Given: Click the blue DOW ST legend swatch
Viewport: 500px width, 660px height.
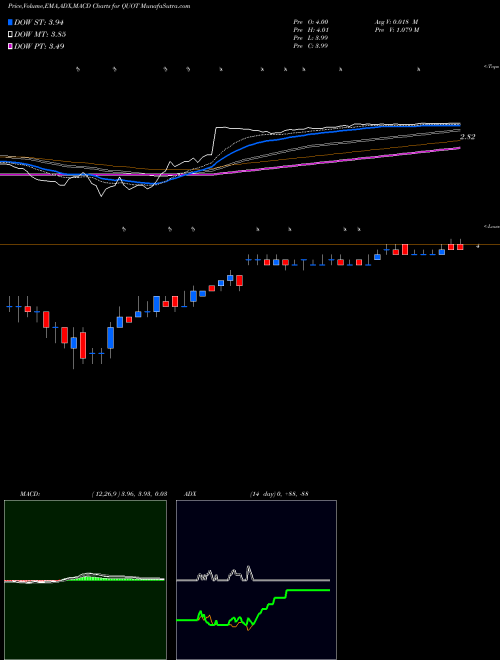Looking at the screenshot, I should pos(10,22).
